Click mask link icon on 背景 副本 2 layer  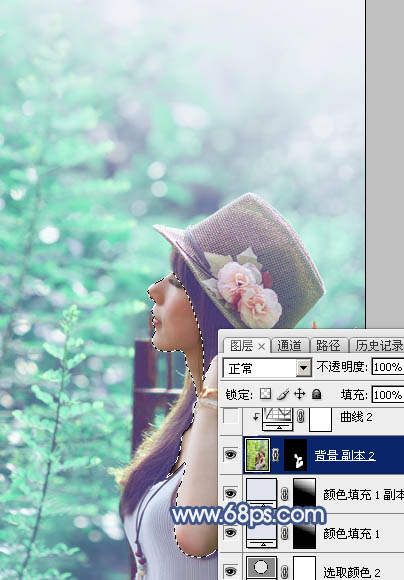tap(276, 455)
